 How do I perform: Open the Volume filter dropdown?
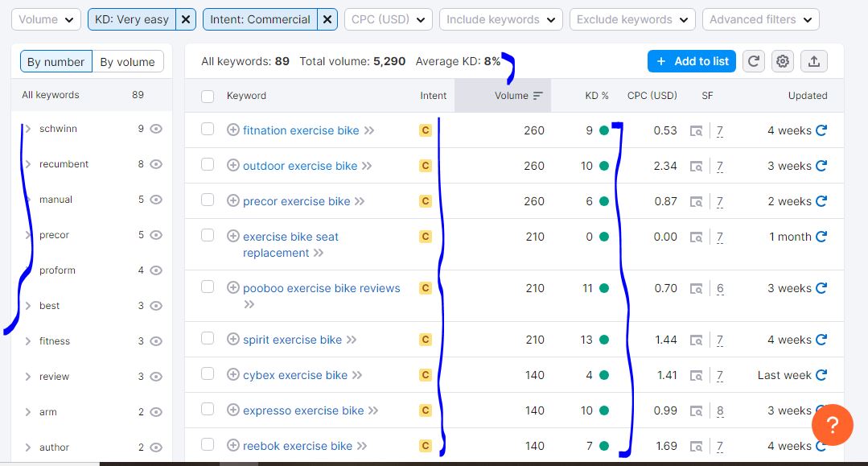46,19
